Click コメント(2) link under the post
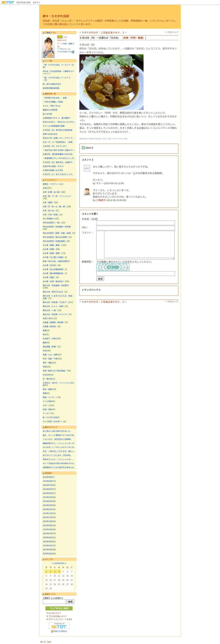The width and height of the screenshot is (220, 644). (107, 139)
